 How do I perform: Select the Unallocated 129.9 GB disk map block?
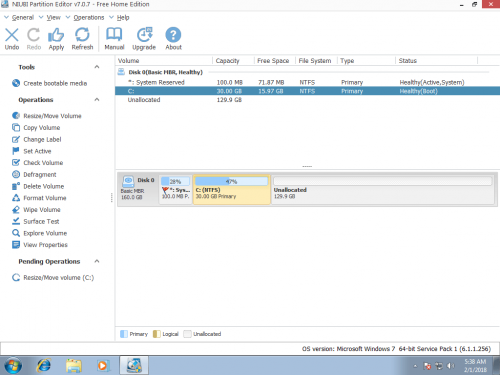[382, 190]
